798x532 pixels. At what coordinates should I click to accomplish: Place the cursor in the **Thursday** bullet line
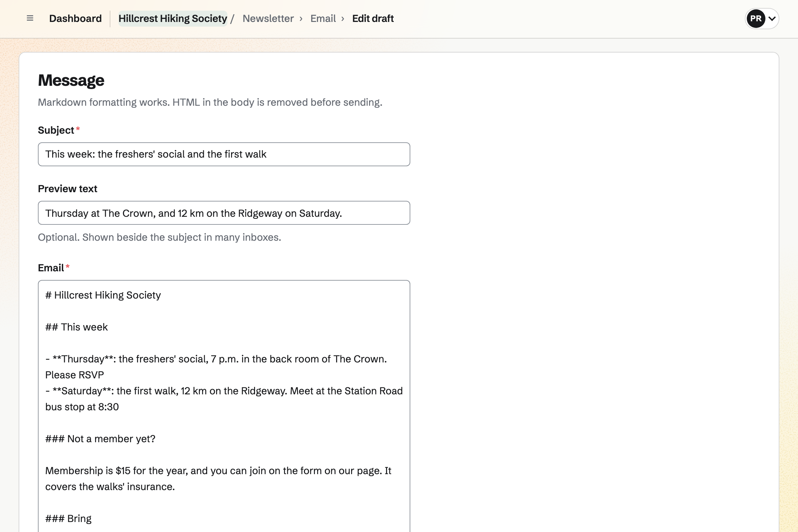click(x=216, y=359)
